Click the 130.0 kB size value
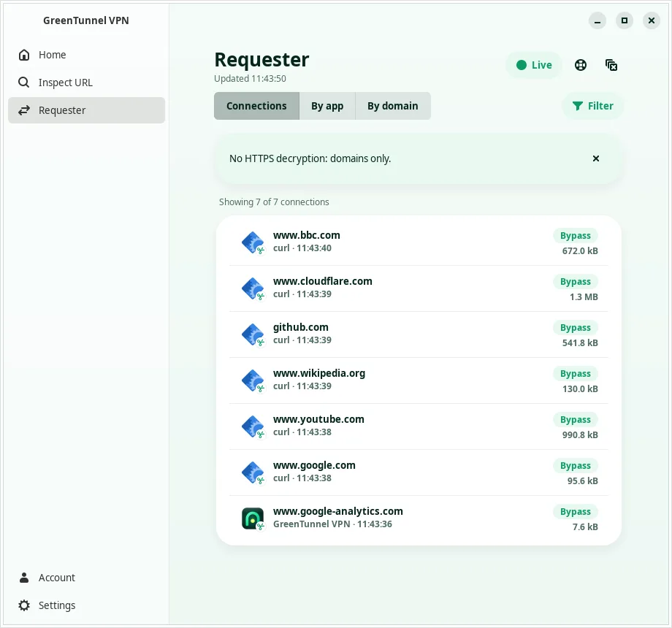This screenshot has width=672, height=628. click(580, 389)
